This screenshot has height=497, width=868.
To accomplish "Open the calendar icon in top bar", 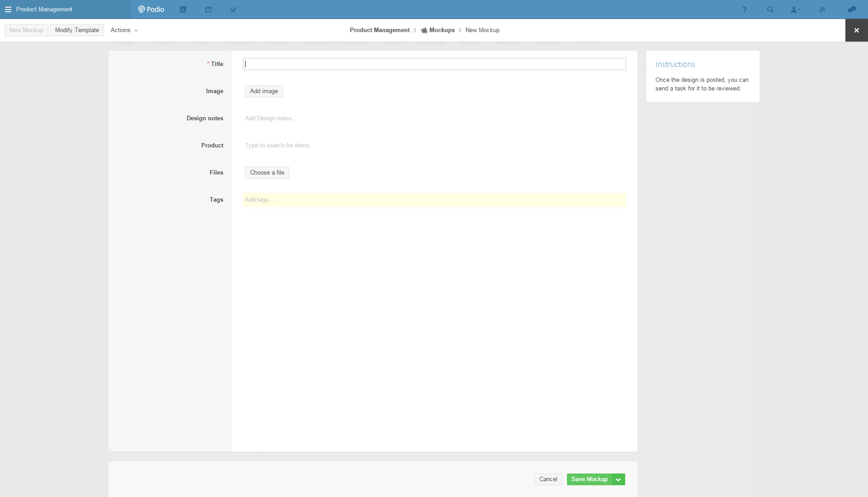I will [208, 9].
